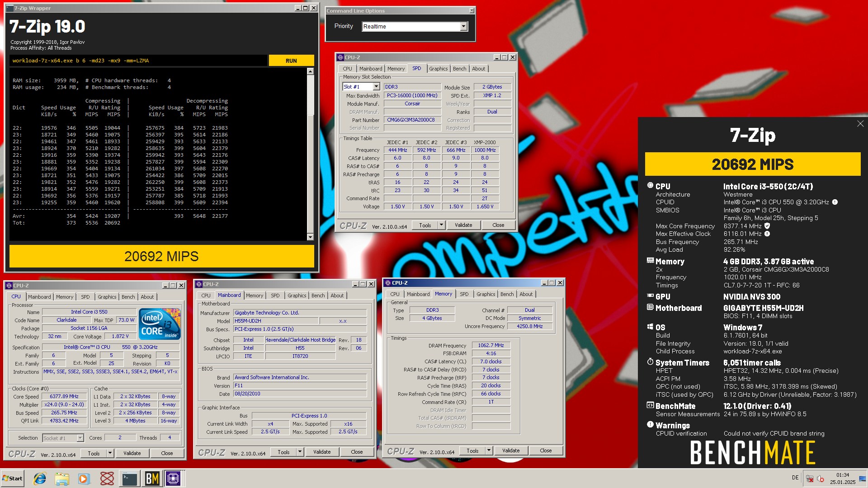Click Close button in the CPU-Z SPD window
This screenshot has height=488, width=868.
pos(498,225)
